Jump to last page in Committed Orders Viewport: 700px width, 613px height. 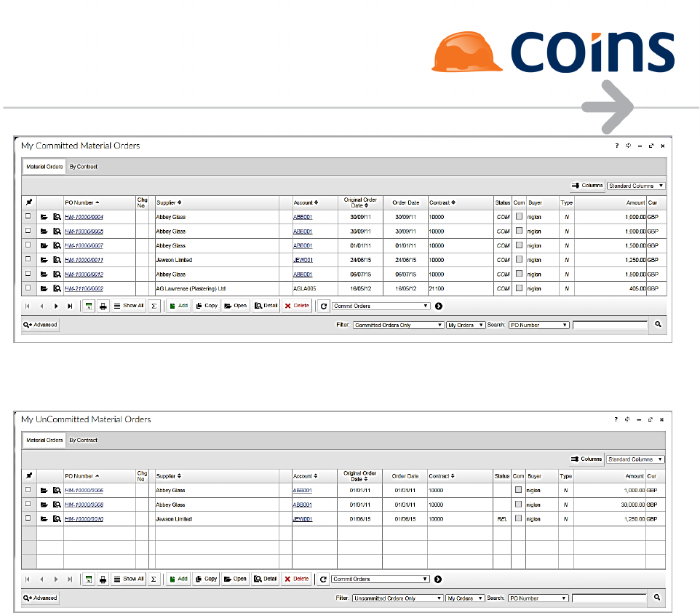coord(70,306)
